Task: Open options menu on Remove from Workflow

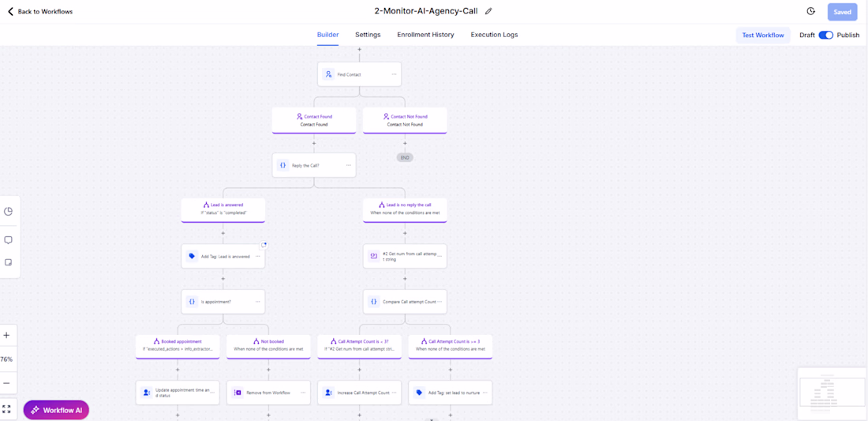Action: click(x=303, y=393)
